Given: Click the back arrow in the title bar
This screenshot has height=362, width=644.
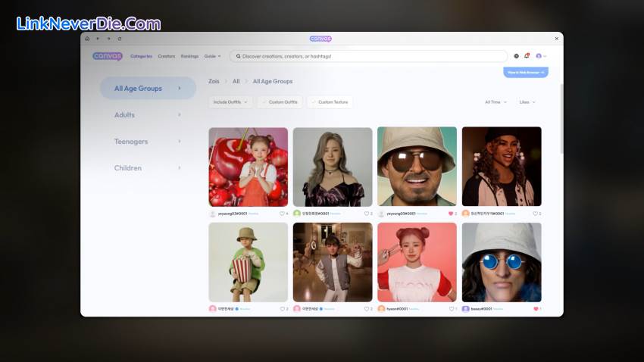Looking at the screenshot, I should 98,39.
